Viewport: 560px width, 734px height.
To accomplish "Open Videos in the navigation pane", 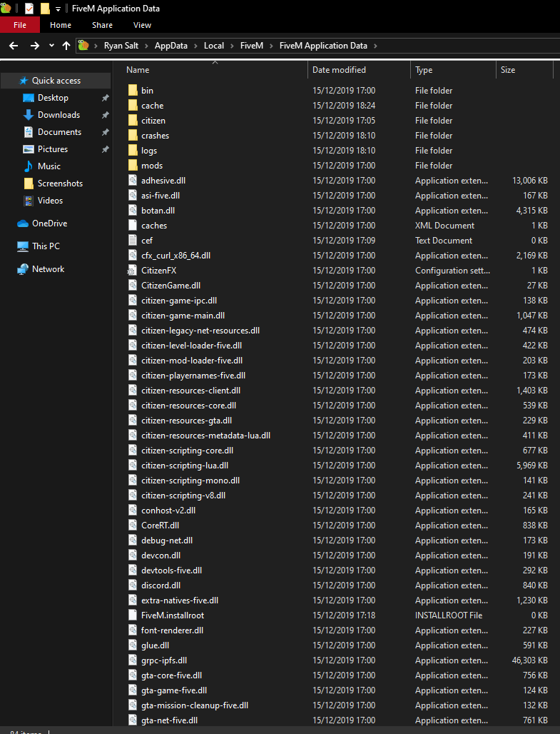I will tap(50, 201).
